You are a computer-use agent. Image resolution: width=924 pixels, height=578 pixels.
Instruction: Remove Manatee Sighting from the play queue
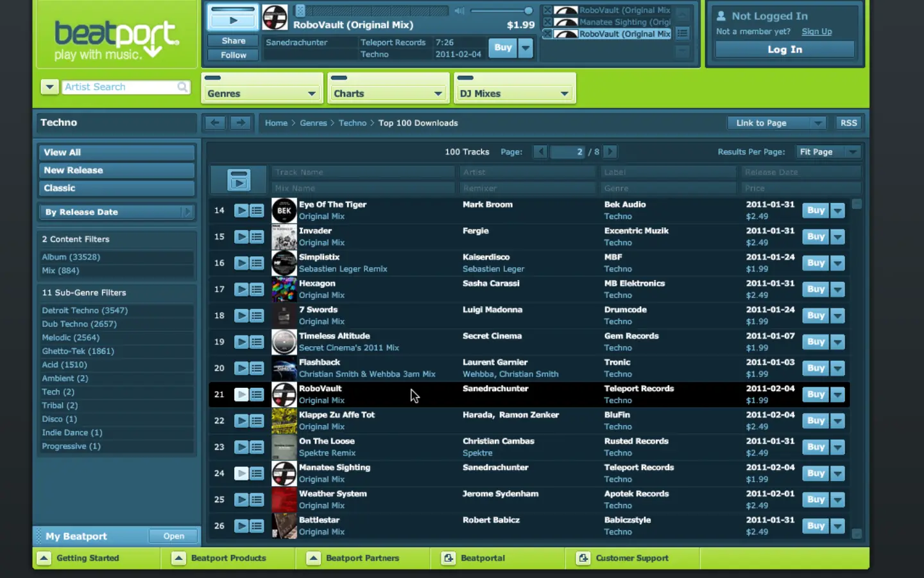[547, 22]
